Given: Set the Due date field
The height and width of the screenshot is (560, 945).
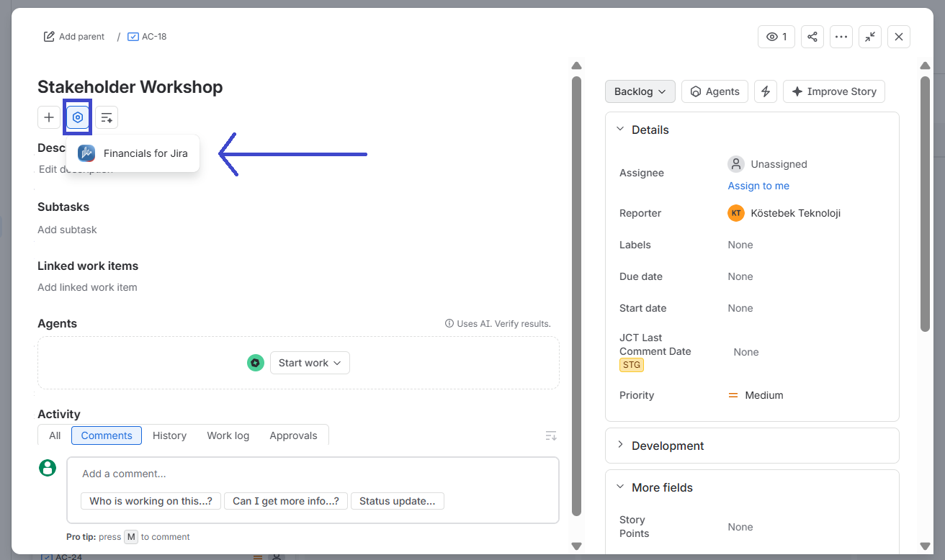Looking at the screenshot, I should [x=740, y=276].
